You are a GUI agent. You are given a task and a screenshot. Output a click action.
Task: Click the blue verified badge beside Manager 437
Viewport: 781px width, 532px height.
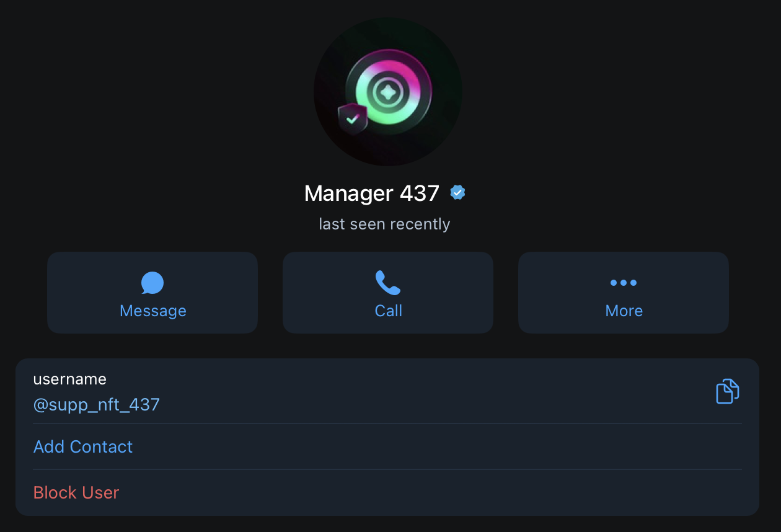tap(457, 193)
